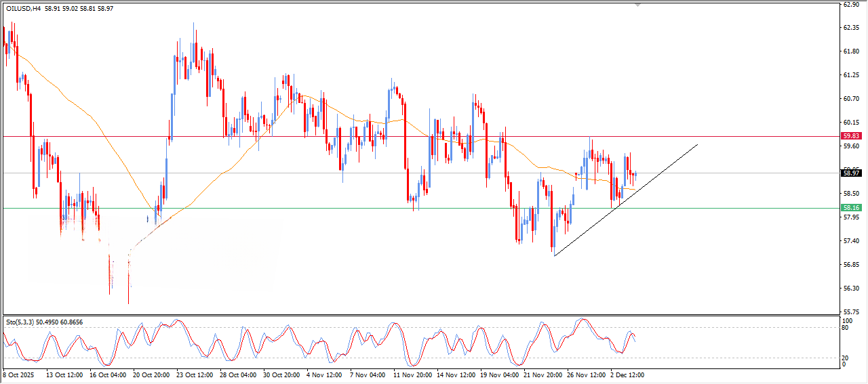868x384 pixels.
Task: Click the red 59.83 price level tag
Action: [x=850, y=135]
